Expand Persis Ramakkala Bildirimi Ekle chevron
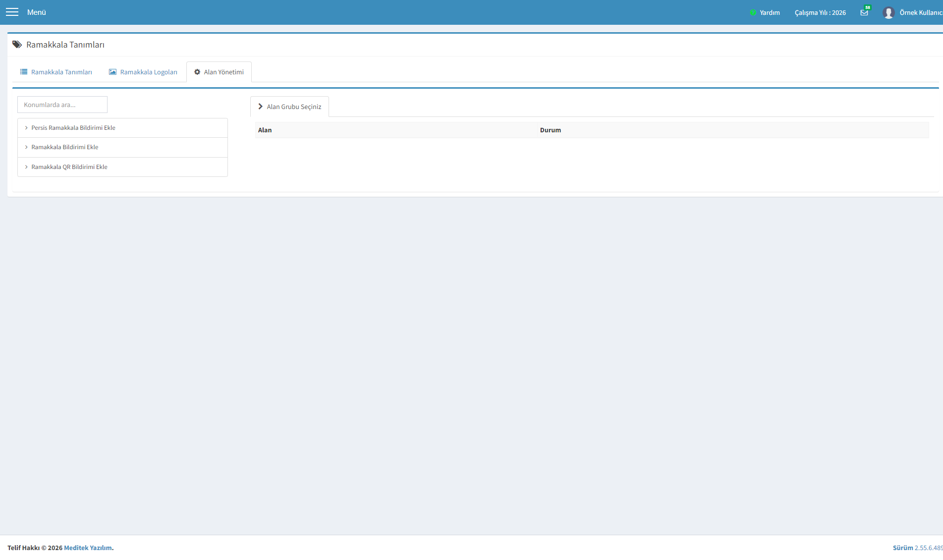This screenshot has width=943, height=560. point(26,128)
